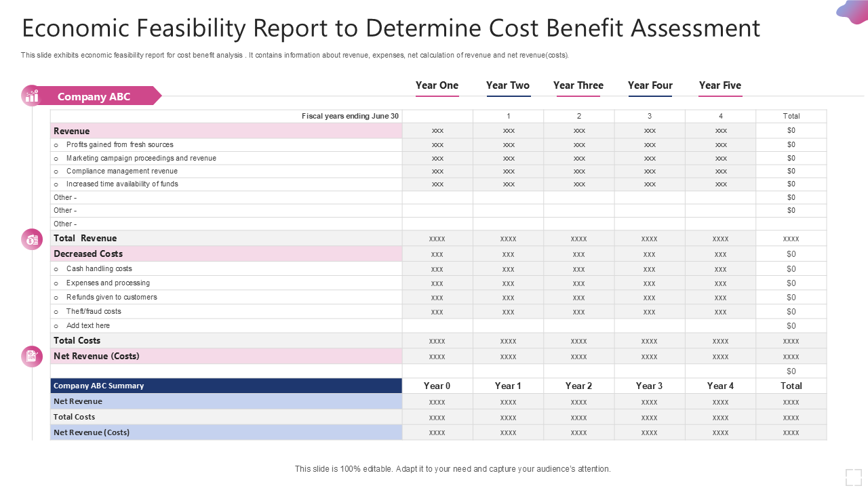Screen dimensions: 868x488
Task: Select the summary Net Revenue row label
Action: pyautogui.click(x=226, y=401)
